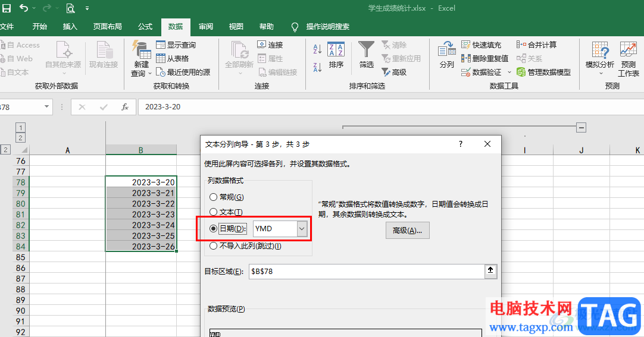Select the 文本(T) radio button
The image size is (644, 337).
point(213,212)
